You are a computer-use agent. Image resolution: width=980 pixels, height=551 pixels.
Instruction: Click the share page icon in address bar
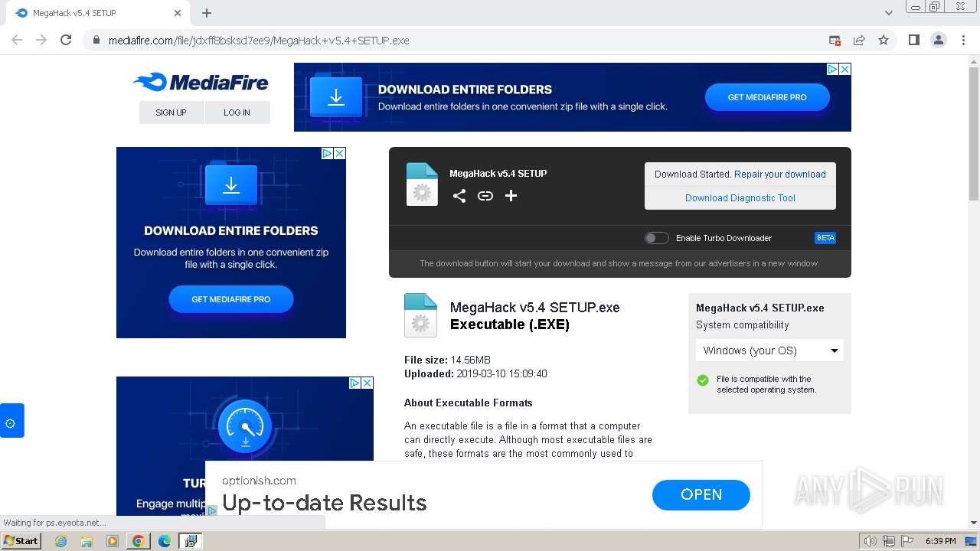click(859, 40)
